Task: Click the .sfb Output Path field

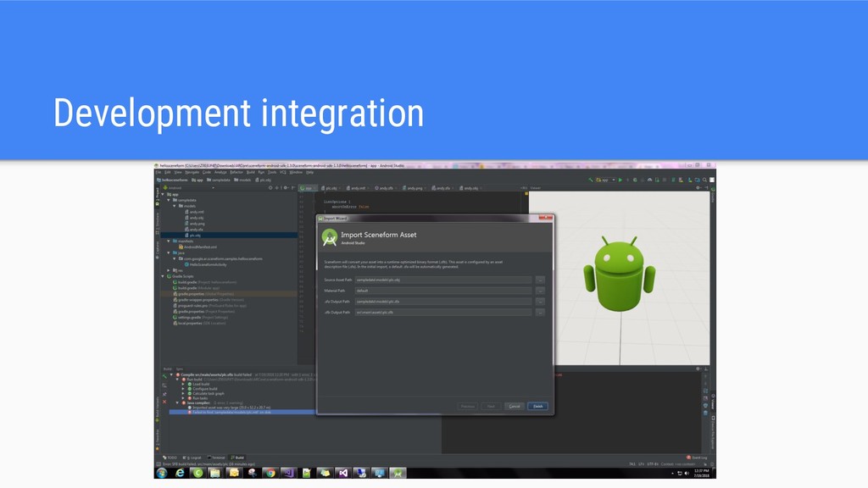Action: (x=442, y=312)
